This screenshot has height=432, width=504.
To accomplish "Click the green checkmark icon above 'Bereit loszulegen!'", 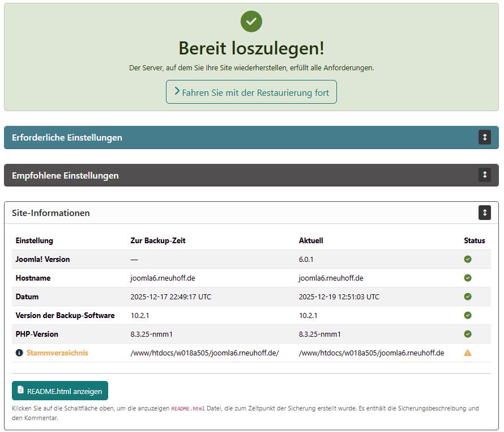I will [251, 21].
